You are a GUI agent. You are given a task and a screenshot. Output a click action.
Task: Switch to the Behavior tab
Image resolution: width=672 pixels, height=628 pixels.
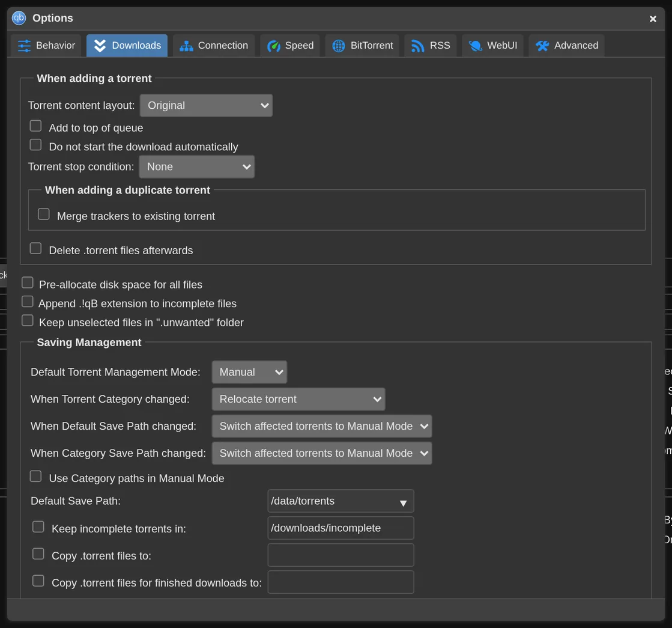click(x=46, y=46)
